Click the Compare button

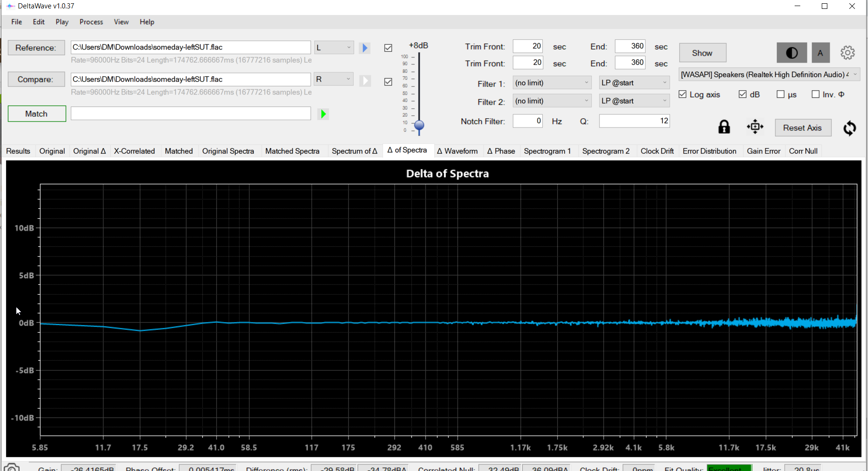point(36,79)
